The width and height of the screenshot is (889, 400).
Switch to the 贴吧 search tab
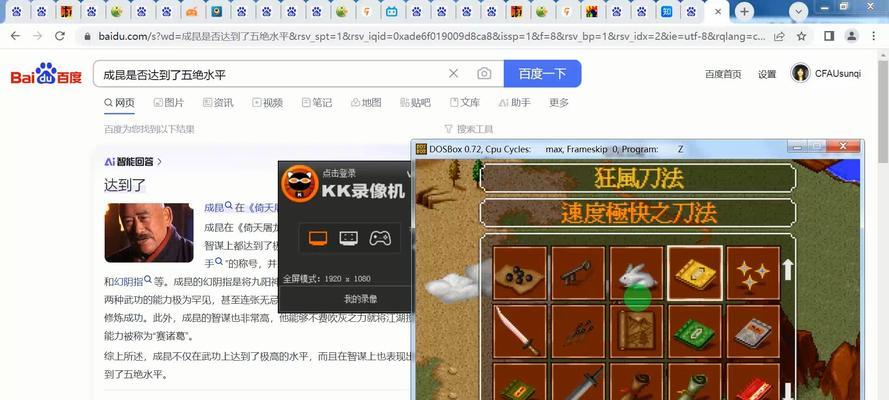pos(416,103)
